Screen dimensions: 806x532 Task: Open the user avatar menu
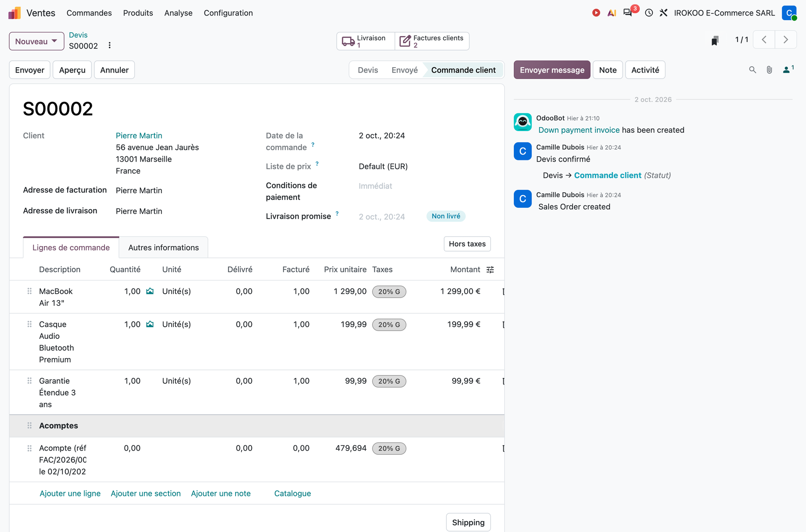(x=789, y=13)
